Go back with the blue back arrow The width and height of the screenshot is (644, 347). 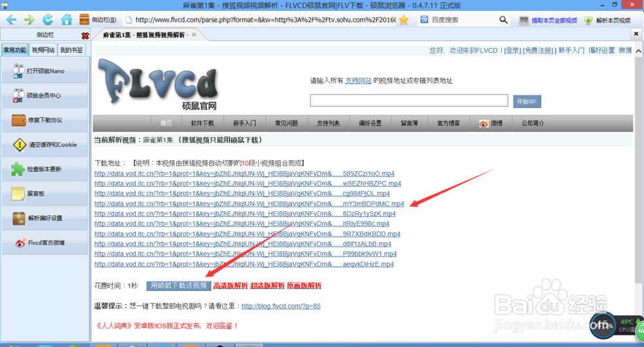coord(11,20)
